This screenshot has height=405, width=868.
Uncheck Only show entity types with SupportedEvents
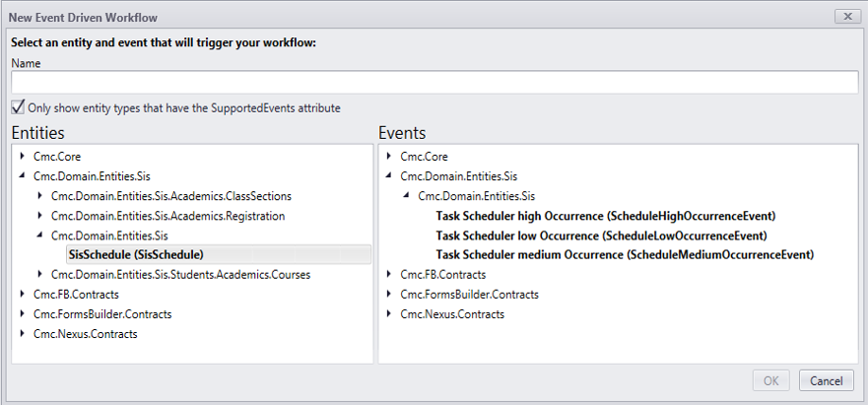(18, 107)
